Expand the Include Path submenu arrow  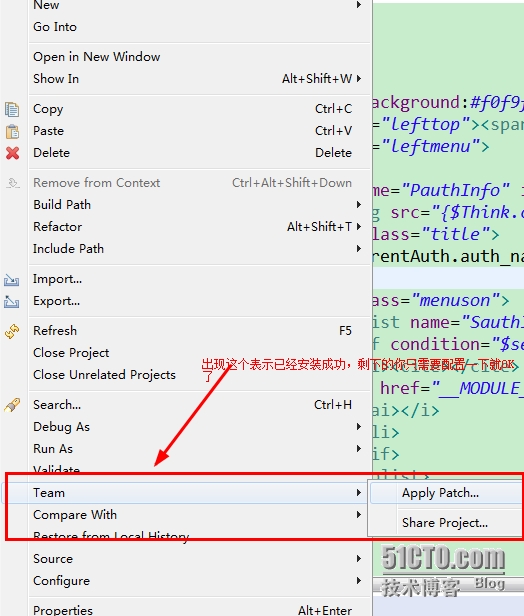tap(359, 249)
